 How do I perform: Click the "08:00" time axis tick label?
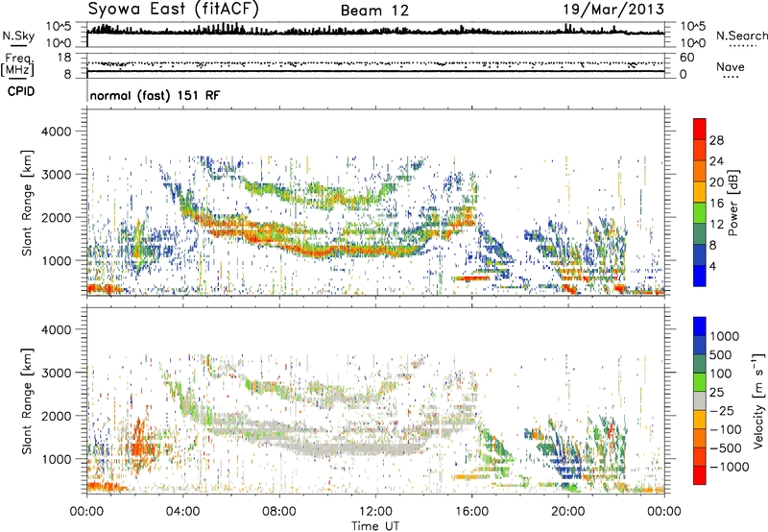(x=279, y=512)
